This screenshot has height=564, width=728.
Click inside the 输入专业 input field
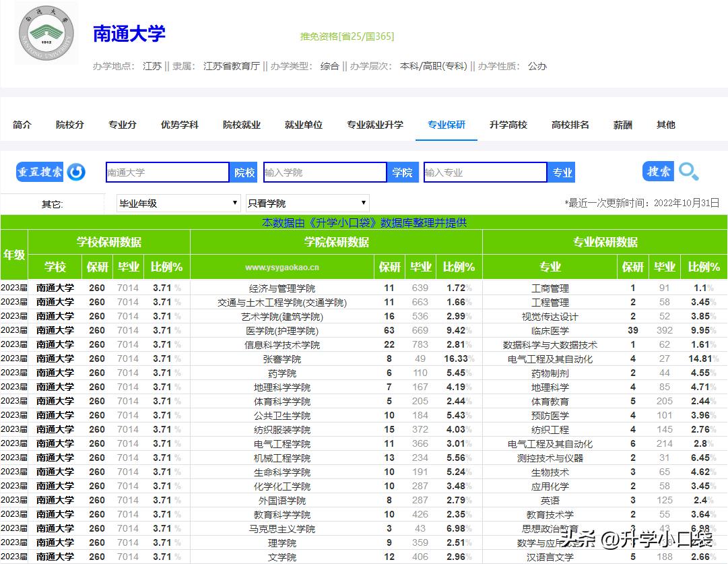pos(484,172)
